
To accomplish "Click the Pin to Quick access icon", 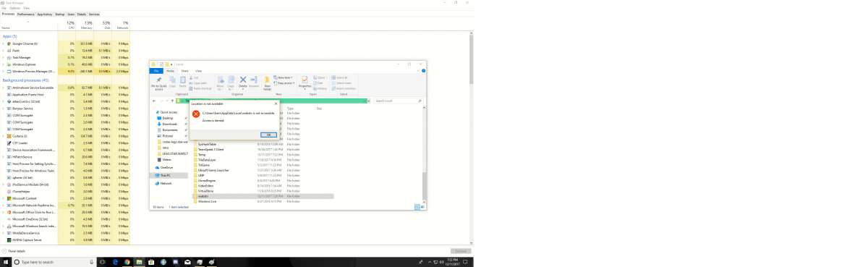I will coord(159,82).
